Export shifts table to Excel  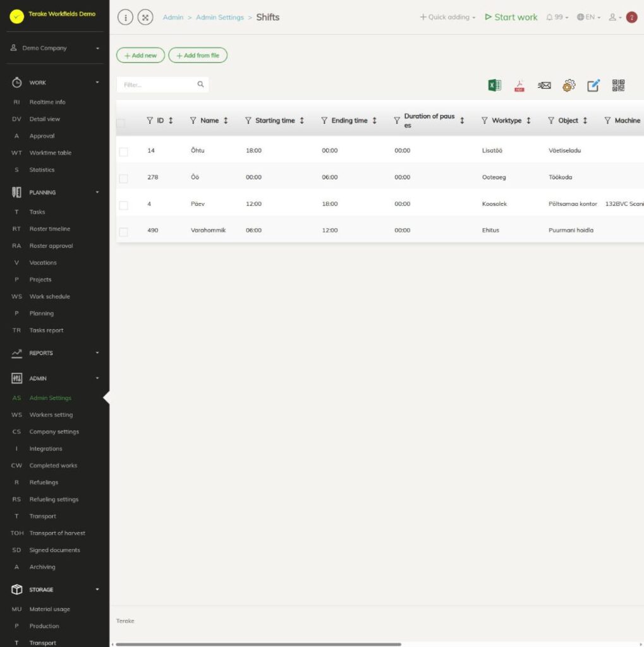coord(494,85)
